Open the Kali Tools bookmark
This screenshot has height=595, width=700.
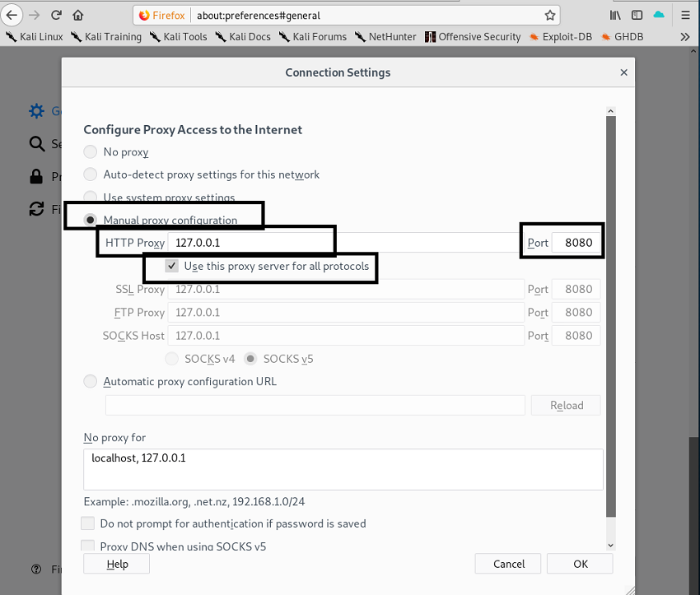point(178,36)
